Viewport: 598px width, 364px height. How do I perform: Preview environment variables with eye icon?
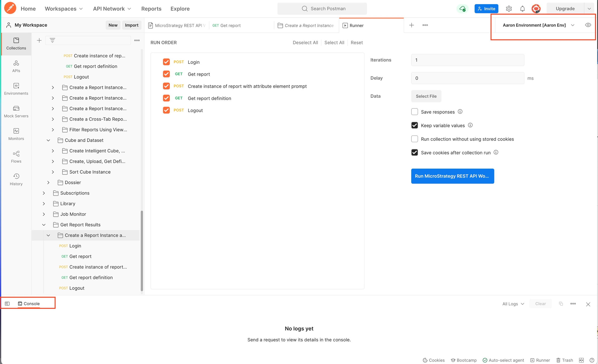coord(588,25)
